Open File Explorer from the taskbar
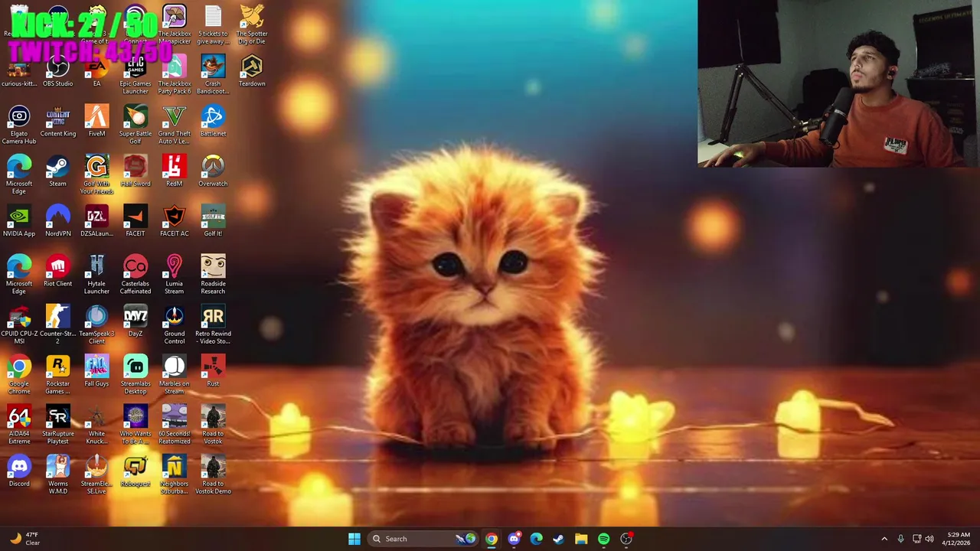Viewport: 980px width, 551px height. 581,539
